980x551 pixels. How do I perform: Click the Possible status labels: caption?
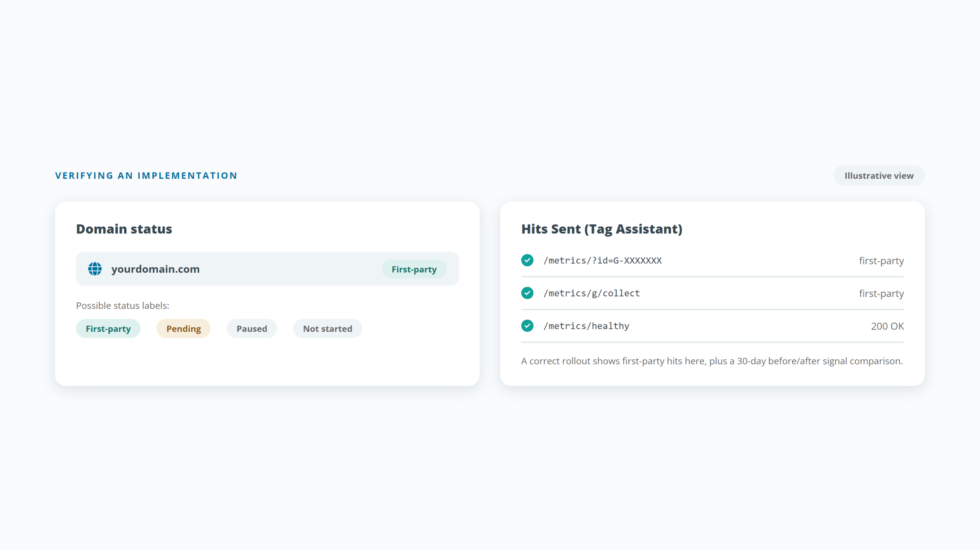(x=122, y=306)
